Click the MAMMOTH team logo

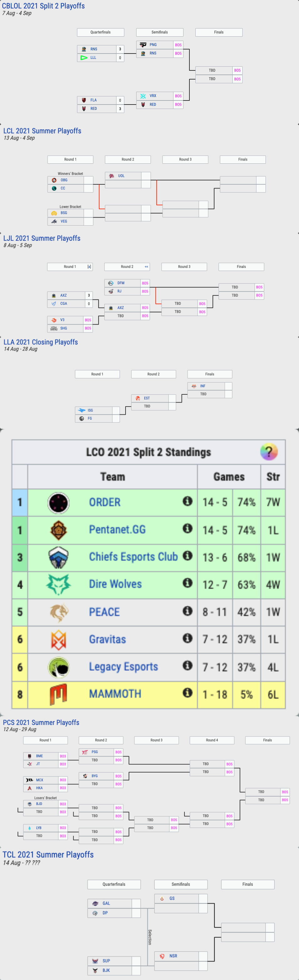click(58, 694)
